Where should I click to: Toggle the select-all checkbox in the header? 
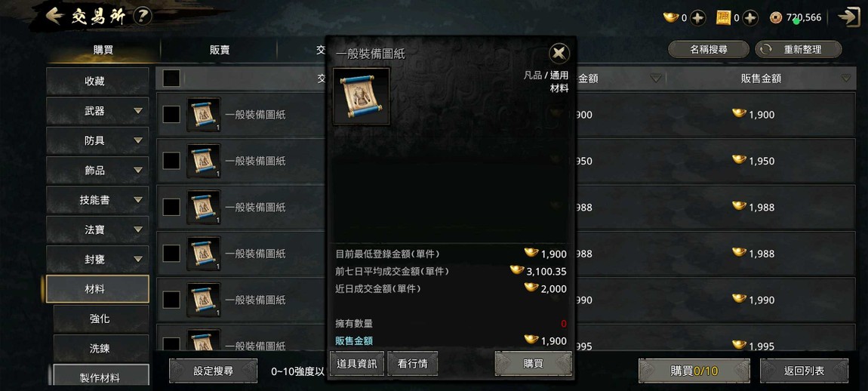pos(171,79)
